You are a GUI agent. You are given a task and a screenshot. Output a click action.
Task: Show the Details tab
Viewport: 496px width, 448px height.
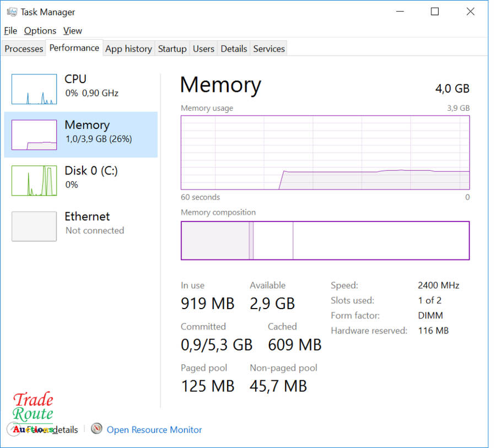[234, 49]
